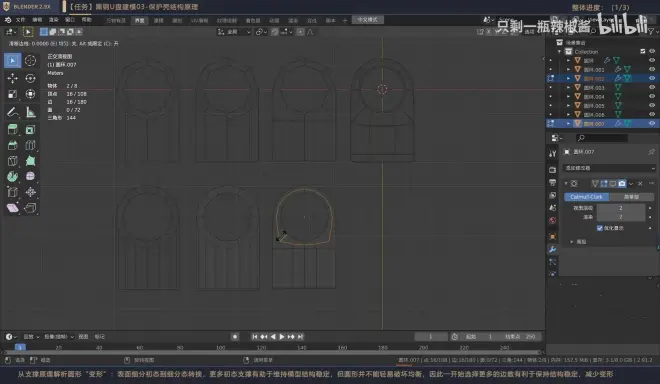The image size is (660, 384).
Task: Toggle modifier viewport display
Action: point(613,184)
